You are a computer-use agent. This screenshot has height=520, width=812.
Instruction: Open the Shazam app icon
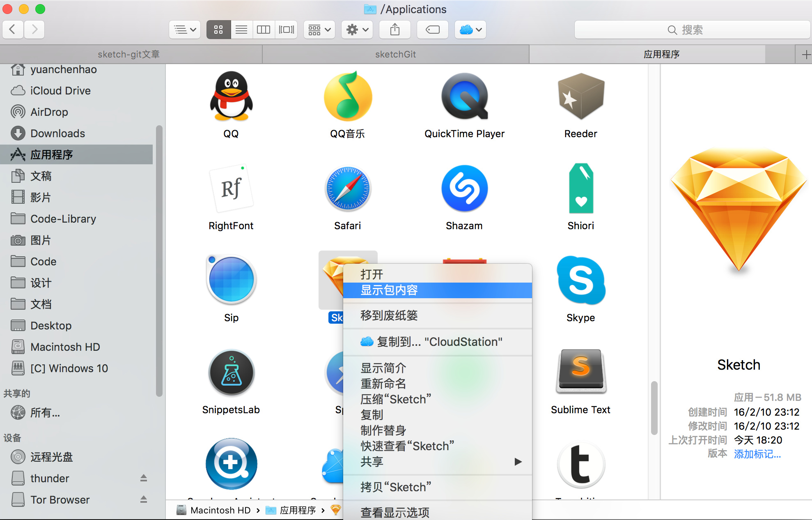click(x=464, y=189)
